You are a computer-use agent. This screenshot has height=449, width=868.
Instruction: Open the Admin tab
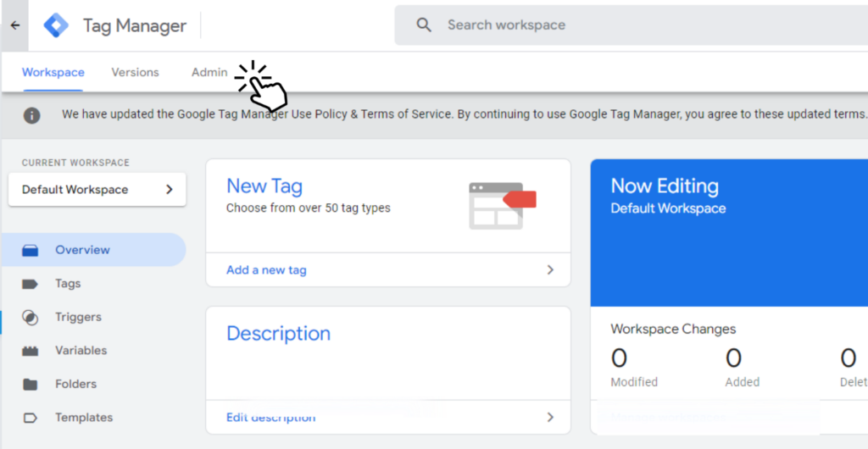coord(209,73)
